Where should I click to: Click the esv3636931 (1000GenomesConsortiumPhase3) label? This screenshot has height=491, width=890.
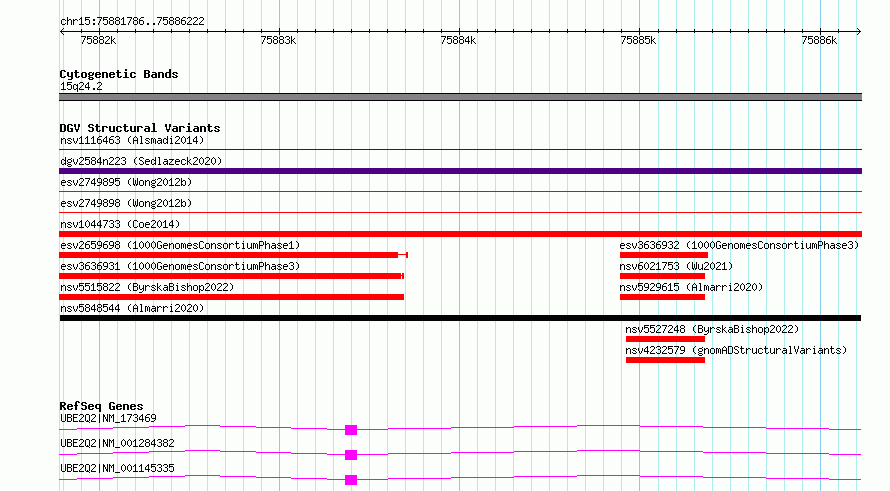click(180, 266)
